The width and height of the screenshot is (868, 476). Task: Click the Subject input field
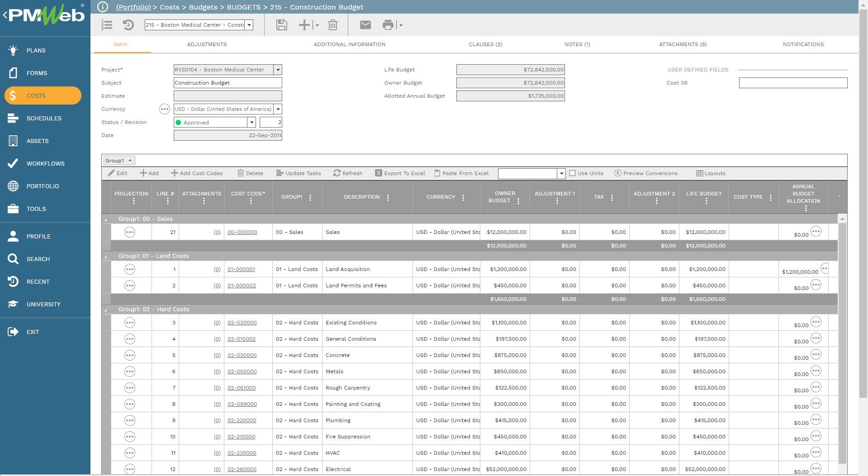[x=228, y=83]
